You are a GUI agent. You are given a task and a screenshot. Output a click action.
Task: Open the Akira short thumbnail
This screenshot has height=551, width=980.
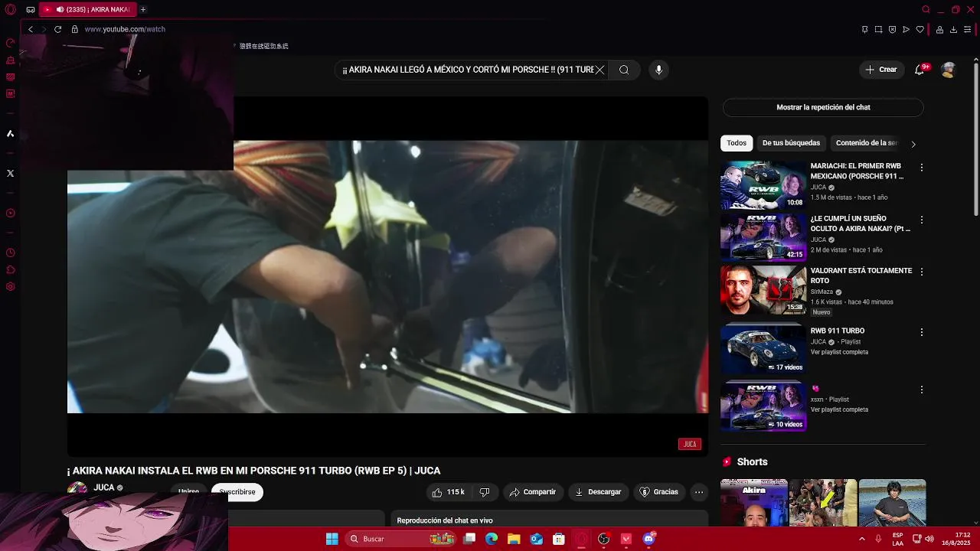[753, 503]
